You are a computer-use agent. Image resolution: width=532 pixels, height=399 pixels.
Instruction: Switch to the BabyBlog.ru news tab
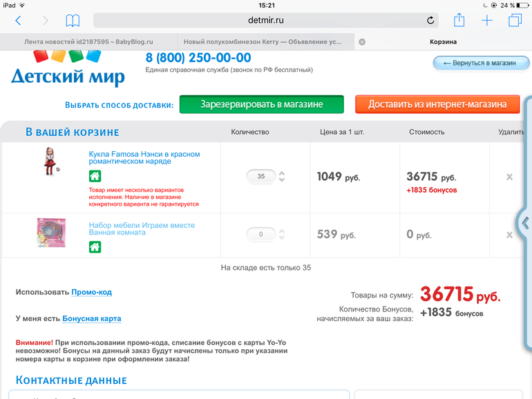point(88,41)
